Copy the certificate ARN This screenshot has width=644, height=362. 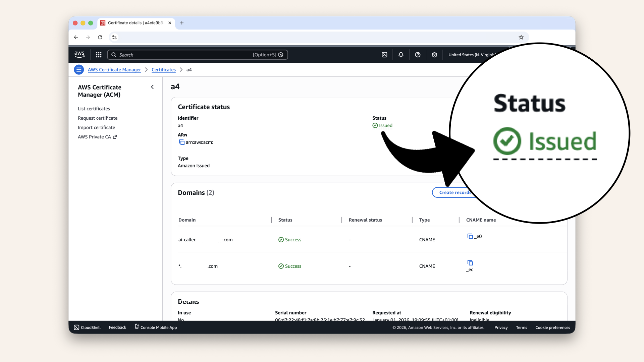[182, 142]
